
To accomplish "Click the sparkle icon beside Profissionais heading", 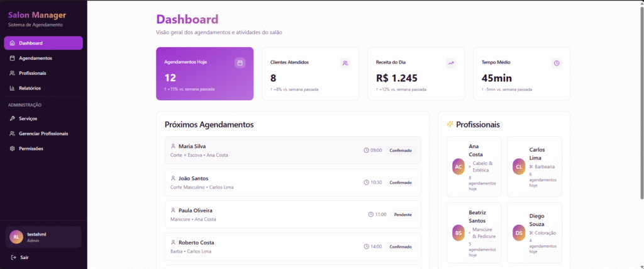I will coord(450,124).
